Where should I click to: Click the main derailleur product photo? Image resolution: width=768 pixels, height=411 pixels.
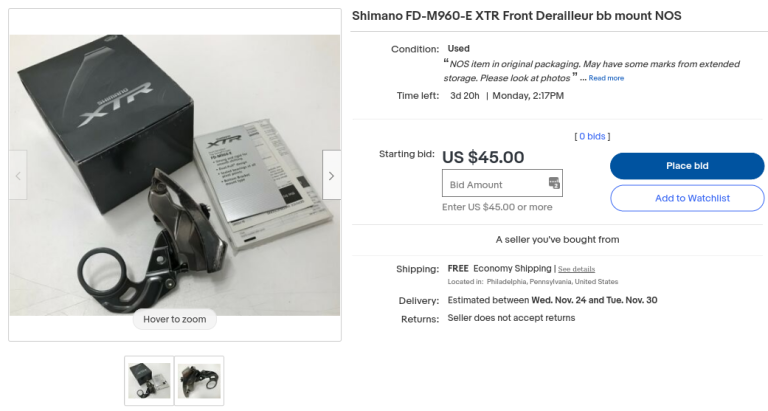[175, 175]
